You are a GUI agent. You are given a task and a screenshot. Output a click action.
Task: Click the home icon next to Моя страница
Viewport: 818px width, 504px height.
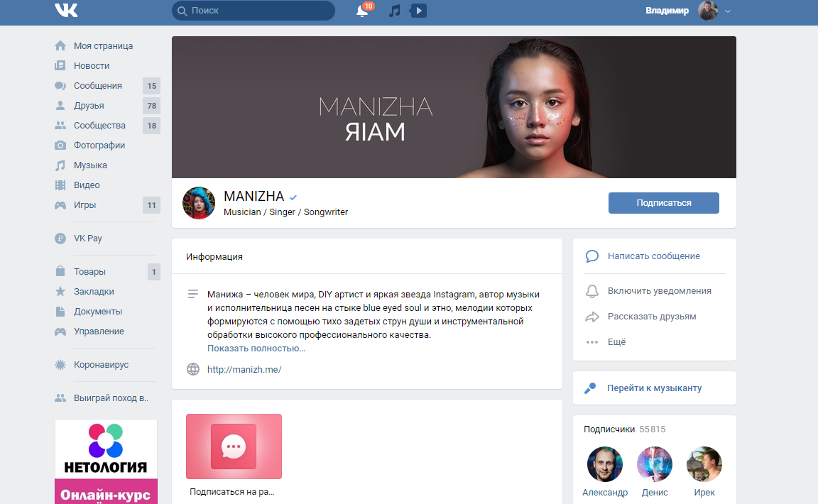point(60,46)
